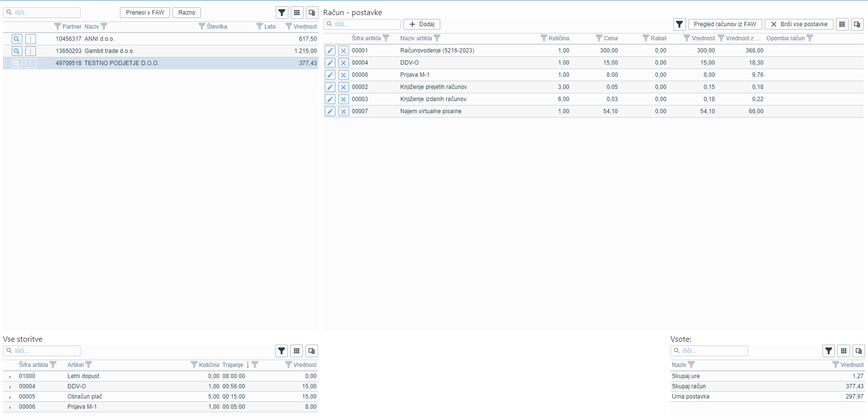The width and height of the screenshot is (868, 417).
Task: Delete the Računovodenje (5216-2023) line item
Action: tap(343, 51)
